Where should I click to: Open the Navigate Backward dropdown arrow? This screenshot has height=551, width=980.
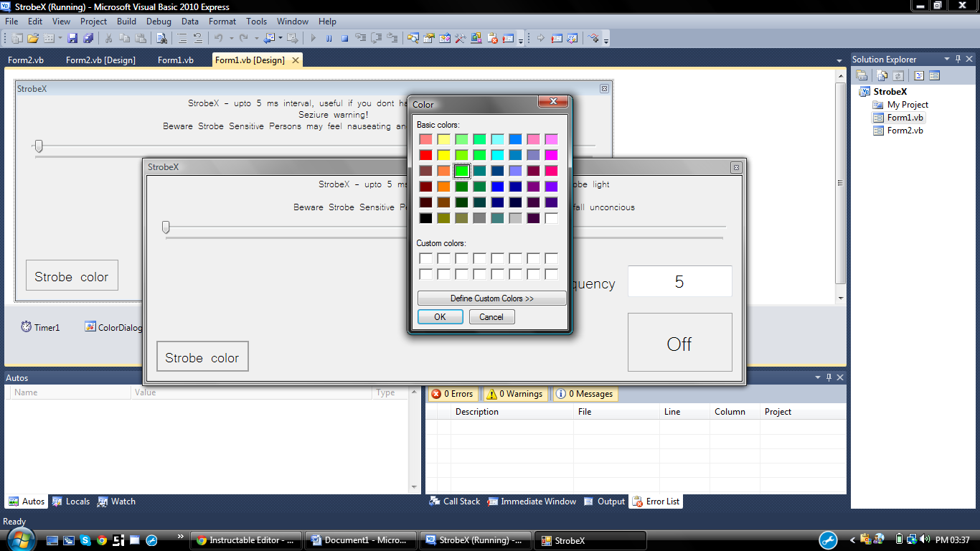point(281,38)
